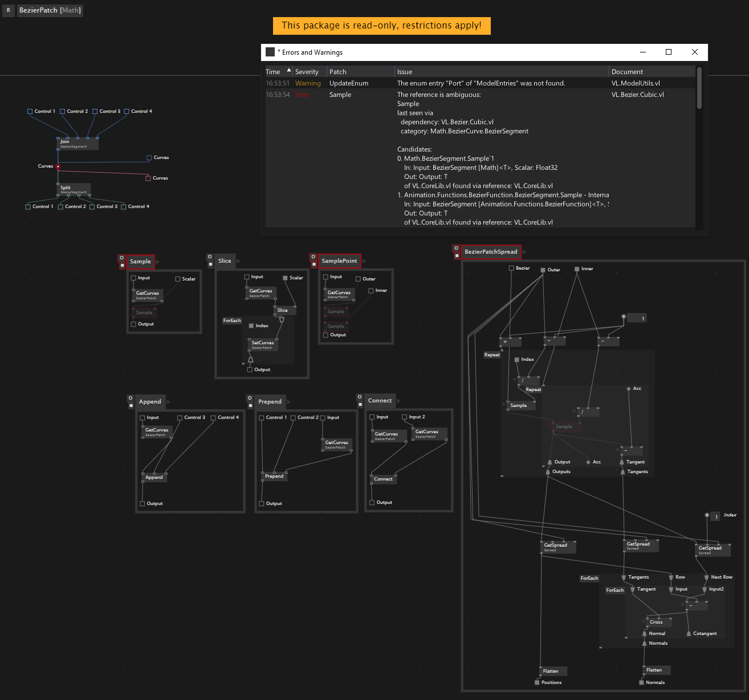The image size is (749, 700).
Task: Sort by the Document column header
Action: 627,72
